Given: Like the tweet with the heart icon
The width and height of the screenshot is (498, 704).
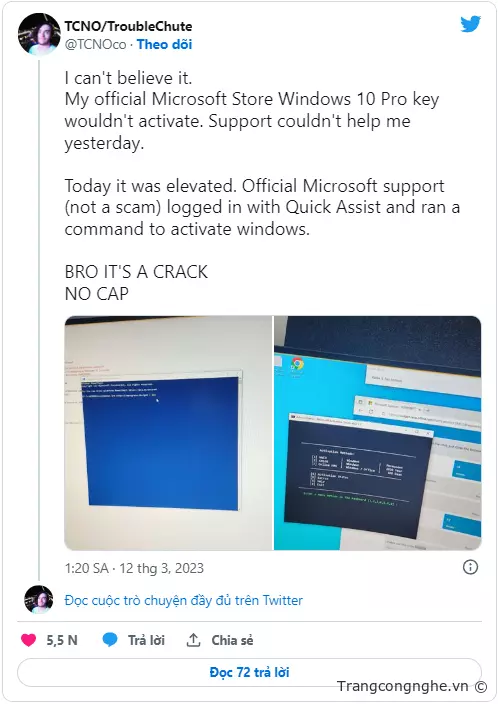Looking at the screenshot, I should [x=28, y=640].
